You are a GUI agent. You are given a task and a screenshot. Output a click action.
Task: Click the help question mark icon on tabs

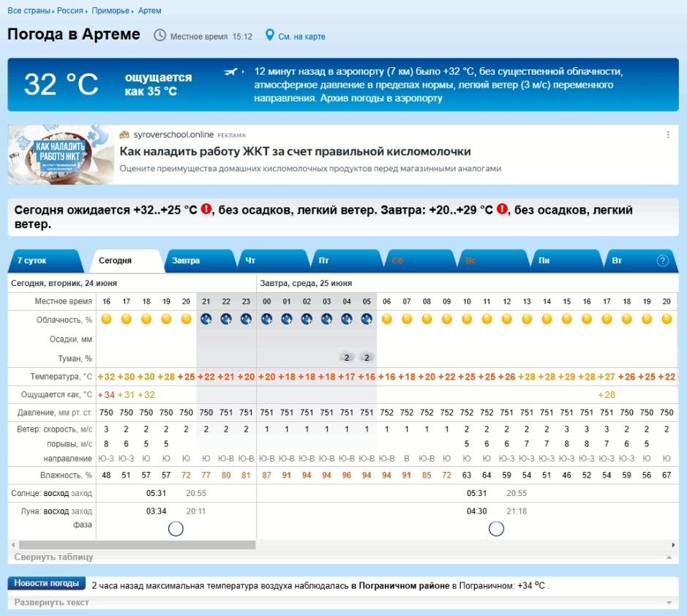point(662,260)
